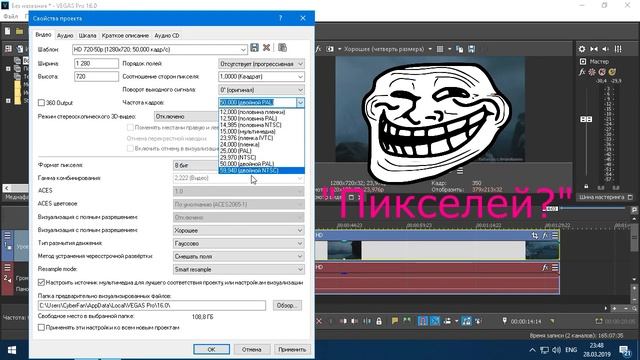This screenshot has width=640, height=360.
Task: Click the lock icon in the timeline toolbar
Action: click(x=379, y=321)
